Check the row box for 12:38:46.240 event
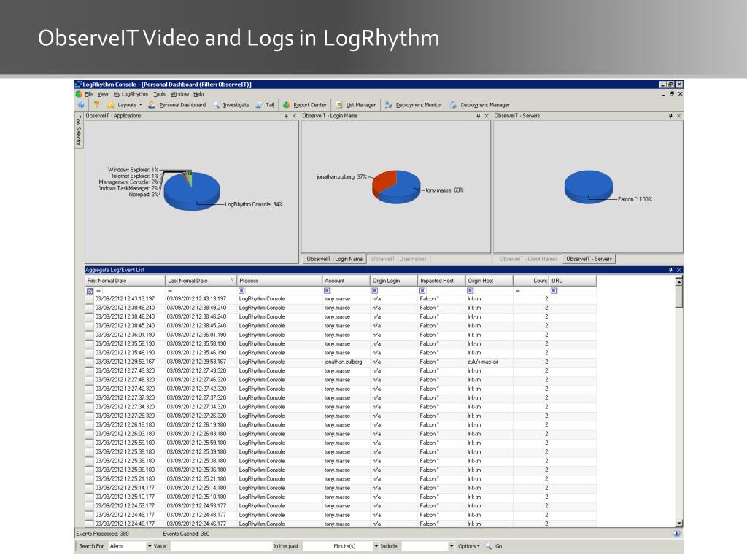The height and width of the screenshot is (560, 747). [x=89, y=316]
